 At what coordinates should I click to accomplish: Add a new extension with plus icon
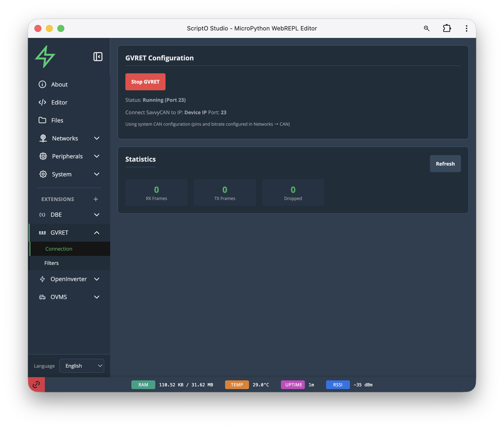(96, 199)
